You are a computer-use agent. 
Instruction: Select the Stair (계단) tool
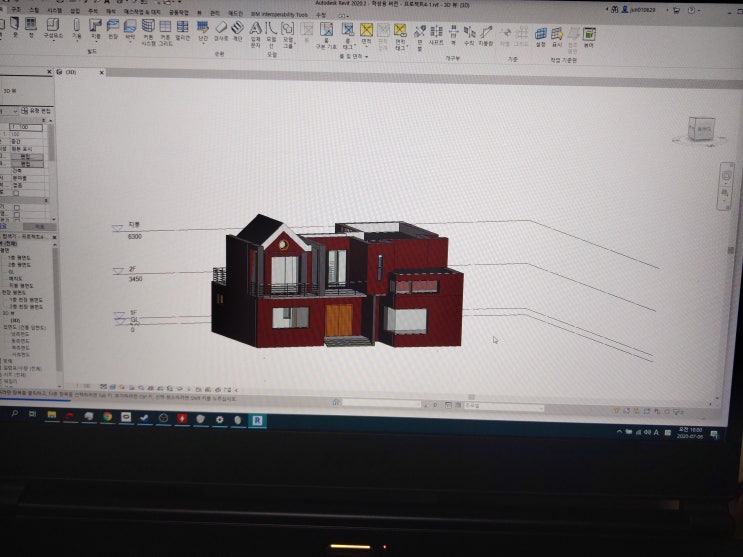(x=237, y=31)
